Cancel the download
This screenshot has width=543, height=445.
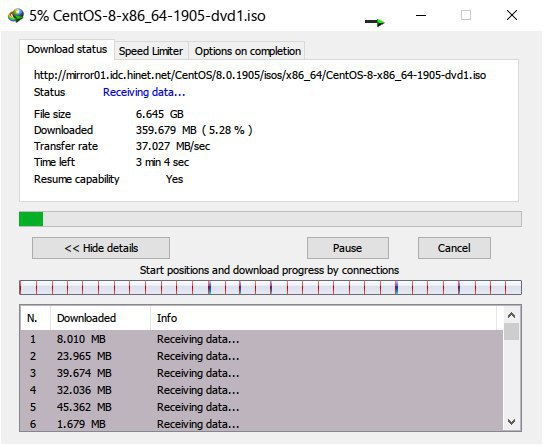[x=454, y=248]
